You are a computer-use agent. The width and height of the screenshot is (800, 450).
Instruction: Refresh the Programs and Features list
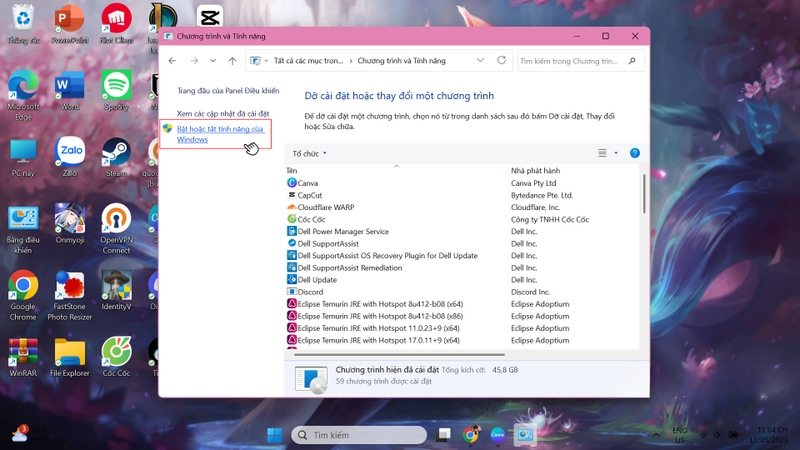tap(502, 60)
